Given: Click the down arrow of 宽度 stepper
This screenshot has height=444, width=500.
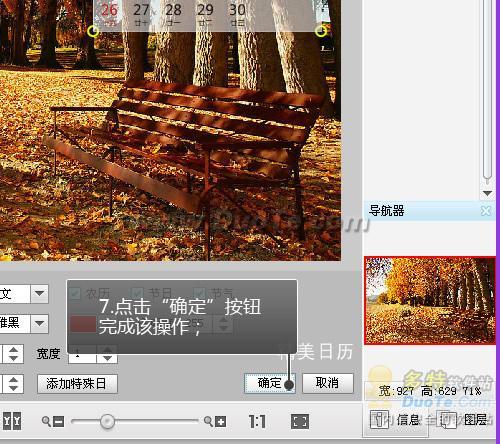Looking at the screenshot, I should click(x=107, y=358).
